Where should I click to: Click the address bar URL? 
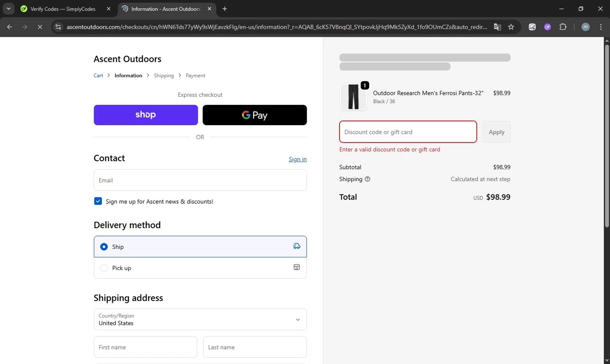[x=277, y=27]
